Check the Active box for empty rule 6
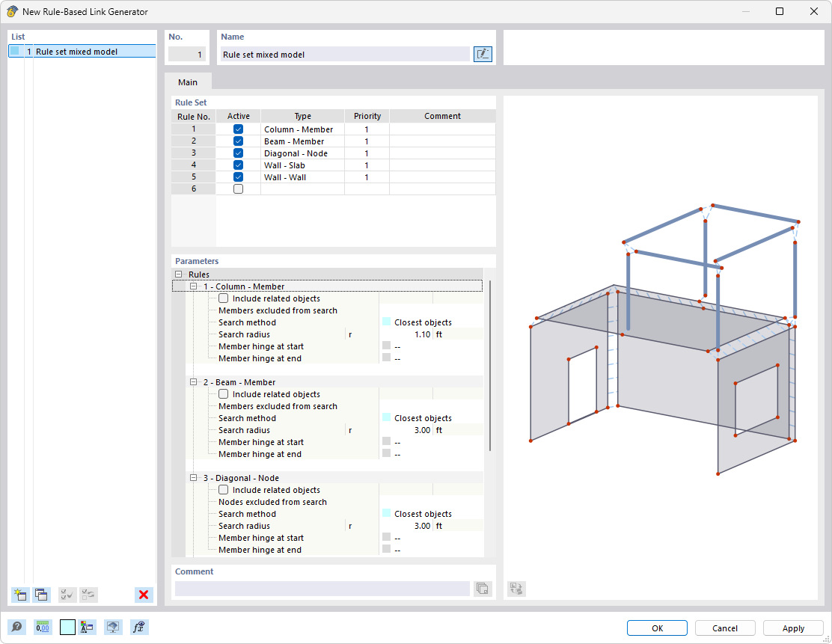This screenshot has width=832, height=644. click(x=238, y=188)
